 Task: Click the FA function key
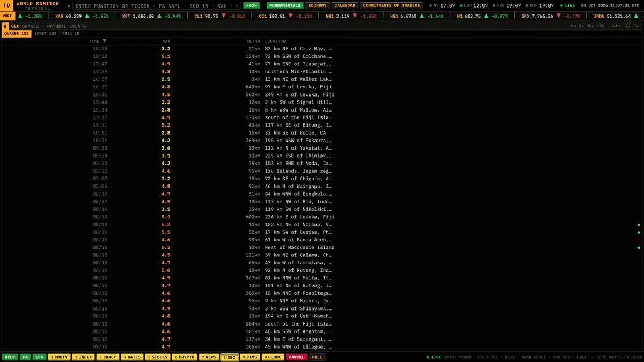point(25,357)
